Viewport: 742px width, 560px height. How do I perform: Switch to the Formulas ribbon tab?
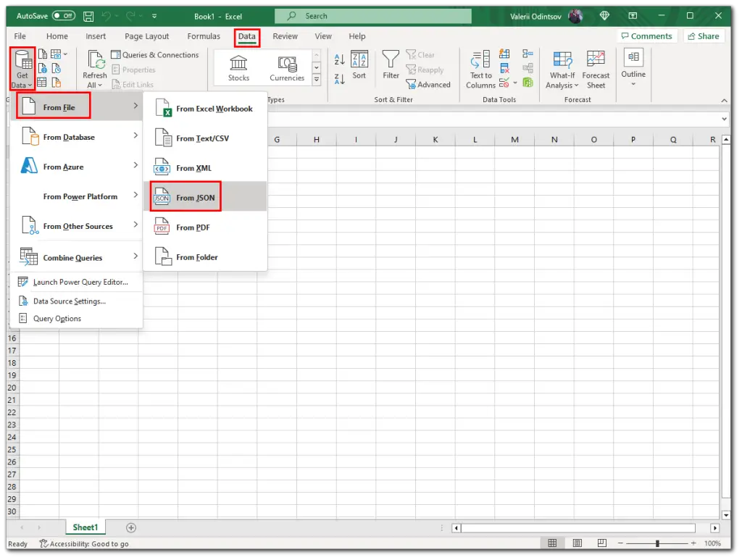pyautogui.click(x=204, y=35)
